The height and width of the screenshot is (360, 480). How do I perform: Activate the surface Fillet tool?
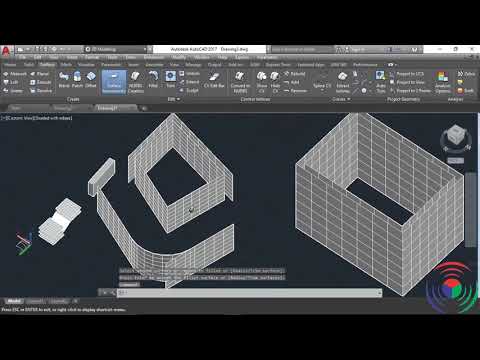click(153, 79)
